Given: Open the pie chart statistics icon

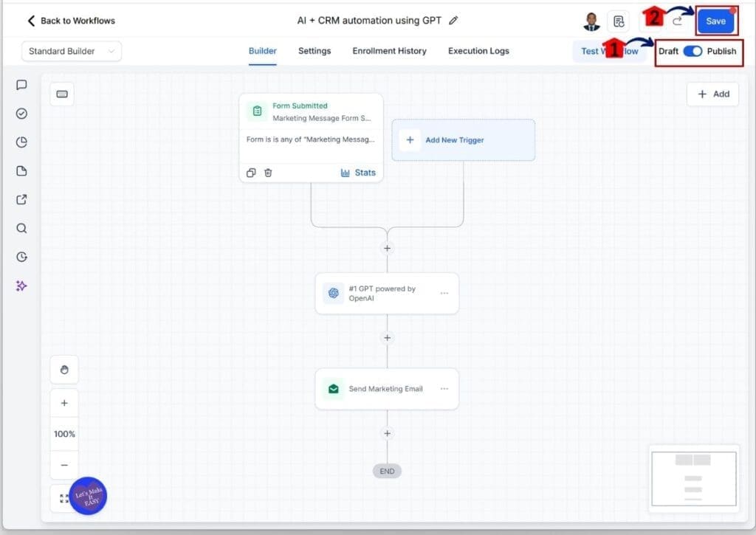Looking at the screenshot, I should (21, 142).
